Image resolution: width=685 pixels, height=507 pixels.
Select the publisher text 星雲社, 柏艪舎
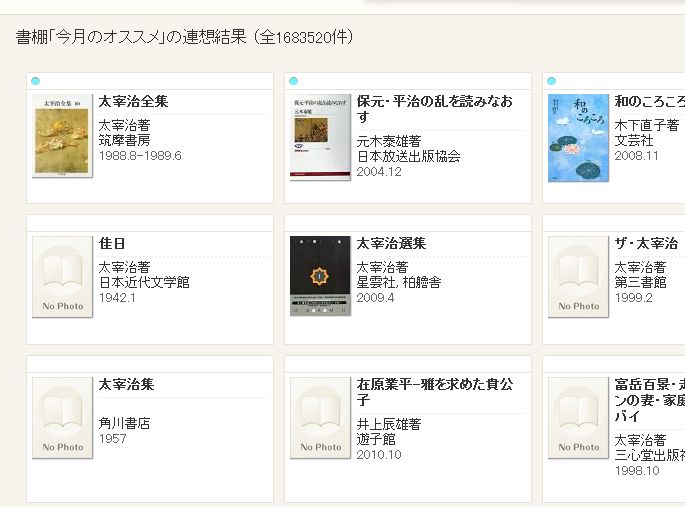tap(398, 282)
